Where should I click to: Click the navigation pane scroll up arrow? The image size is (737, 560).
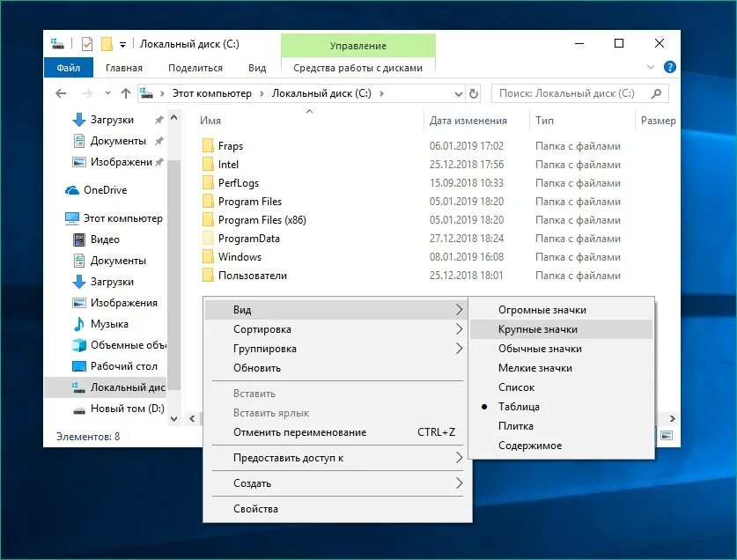174,117
